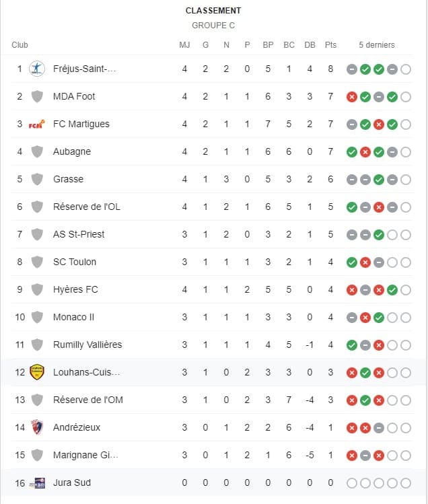Open the Monaco II team link

[x=73, y=317]
